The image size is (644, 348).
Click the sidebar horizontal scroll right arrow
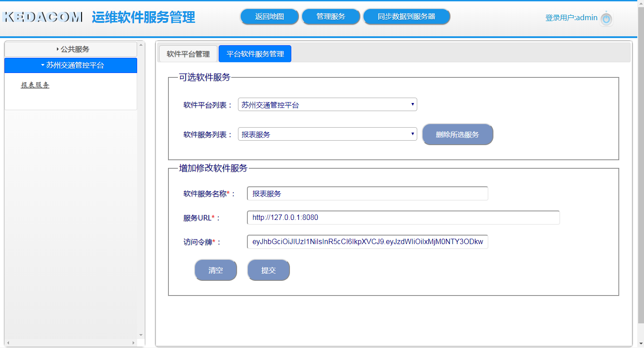(x=134, y=343)
